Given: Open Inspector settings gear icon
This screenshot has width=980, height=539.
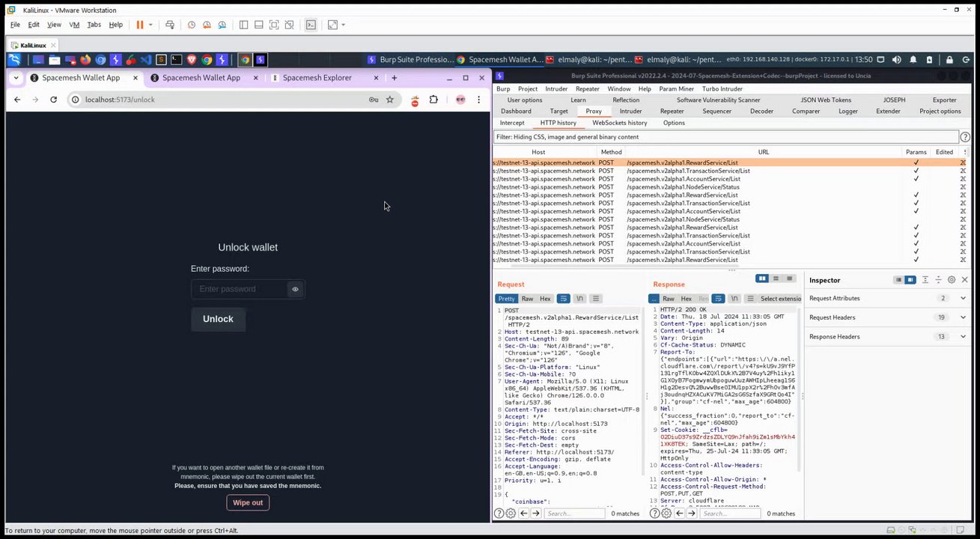Looking at the screenshot, I should click(x=952, y=280).
